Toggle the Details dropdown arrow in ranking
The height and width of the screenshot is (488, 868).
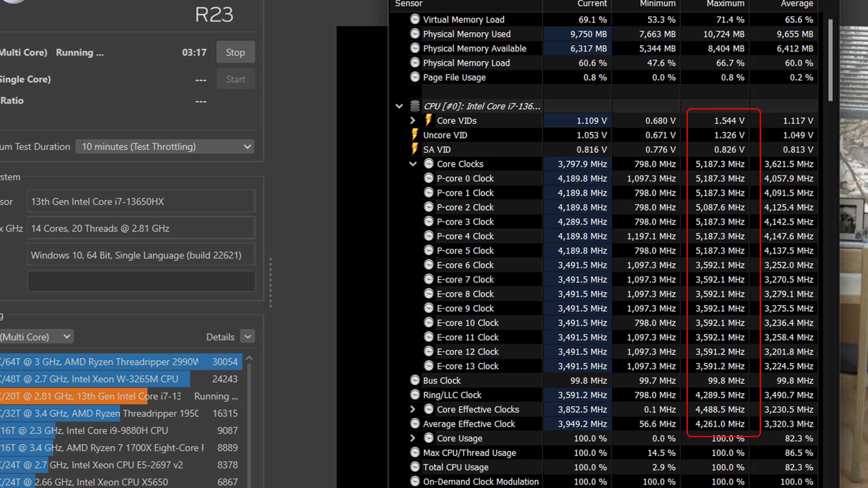pyautogui.click(x=248, y=337)
